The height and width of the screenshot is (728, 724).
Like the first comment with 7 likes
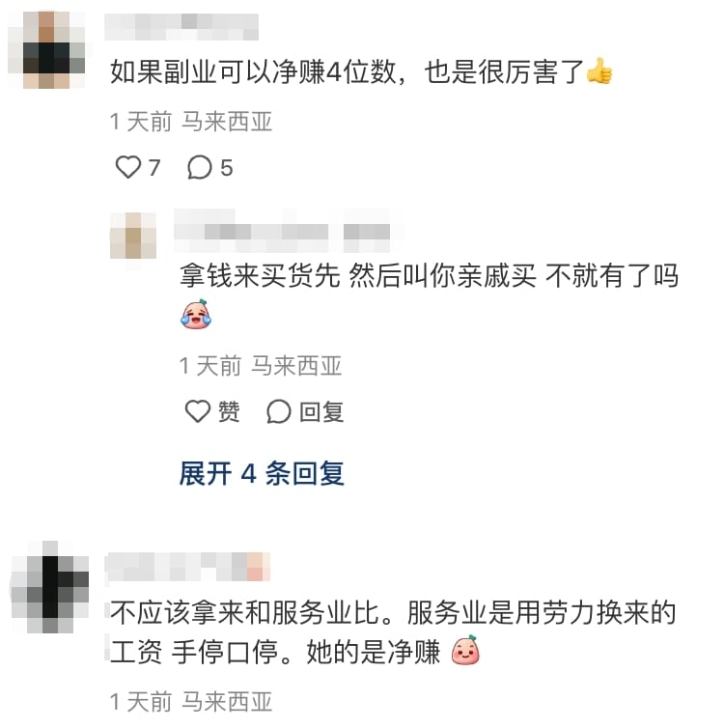click(x=128, y=167)
